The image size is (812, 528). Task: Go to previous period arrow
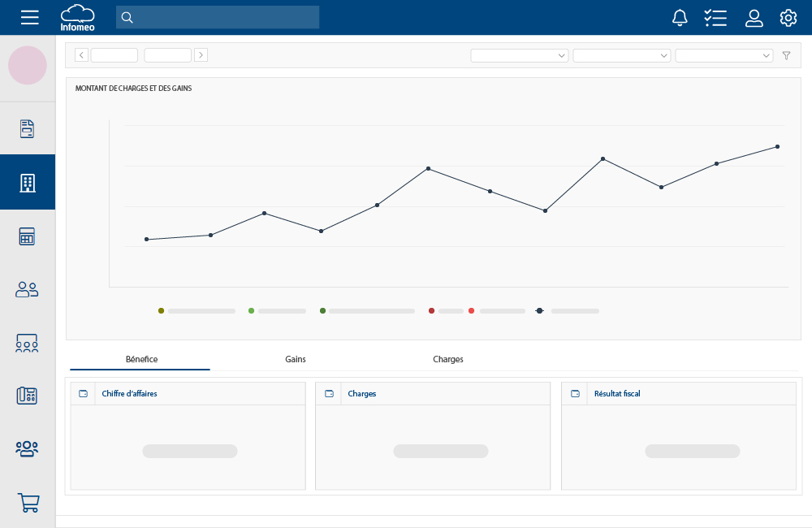(x=81, y=55)
